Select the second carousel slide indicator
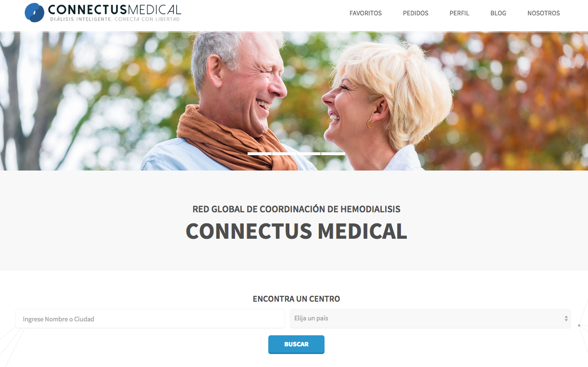588x367 pixels. (284, 154)
